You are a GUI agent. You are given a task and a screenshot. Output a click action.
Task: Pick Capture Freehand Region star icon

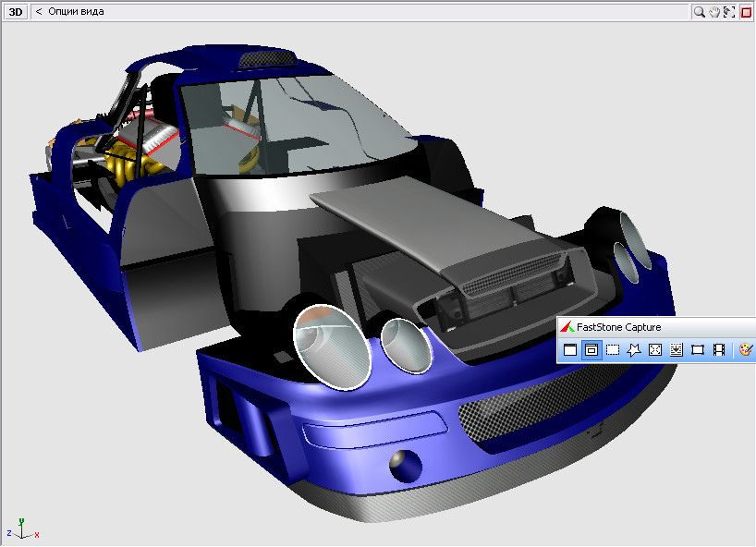point(633,350)
